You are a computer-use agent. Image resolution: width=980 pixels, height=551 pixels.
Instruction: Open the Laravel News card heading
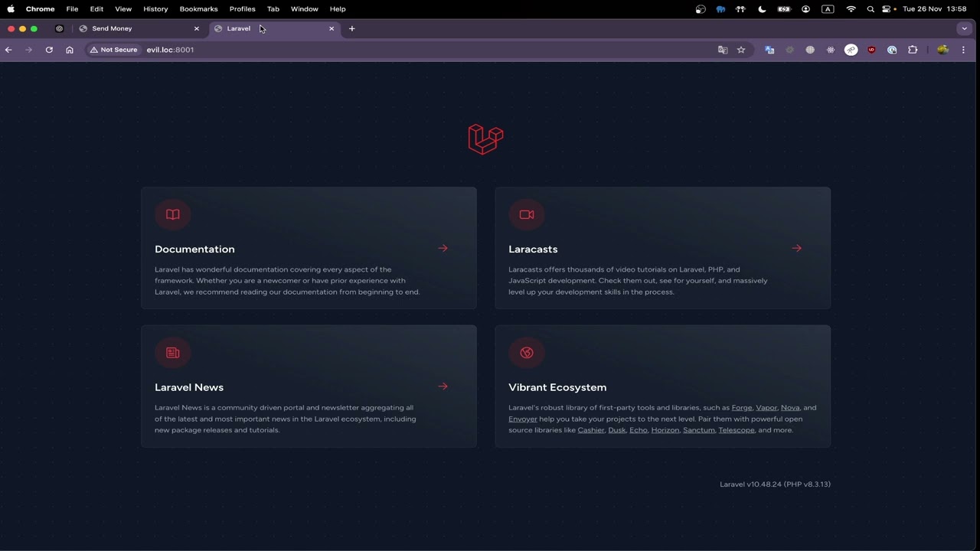pos(189,388)
